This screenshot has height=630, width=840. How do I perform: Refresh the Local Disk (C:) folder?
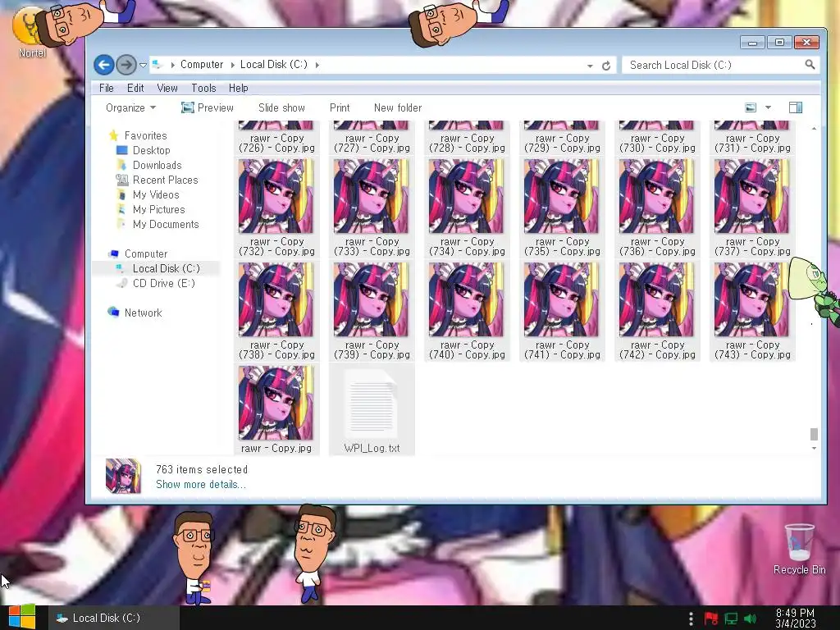click(606, 66)
